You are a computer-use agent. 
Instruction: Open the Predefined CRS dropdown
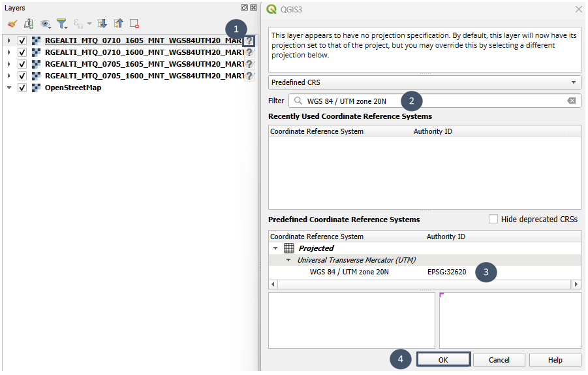coord(424,82)
